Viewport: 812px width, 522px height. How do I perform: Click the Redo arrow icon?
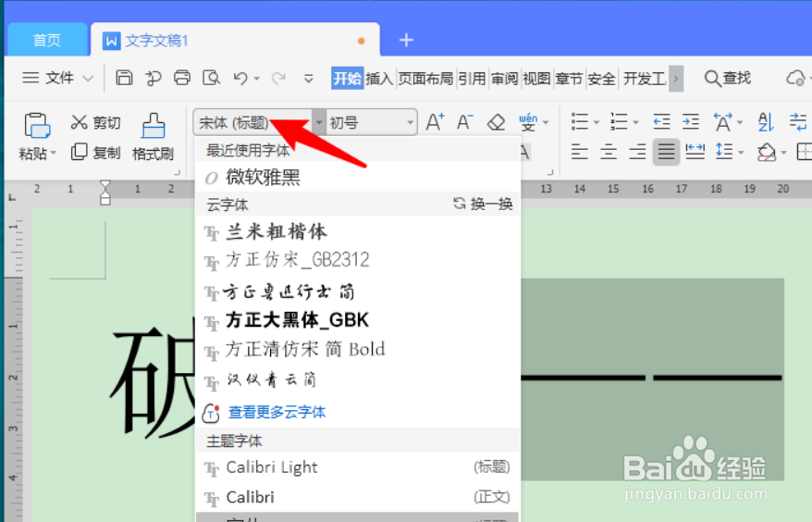278,79
